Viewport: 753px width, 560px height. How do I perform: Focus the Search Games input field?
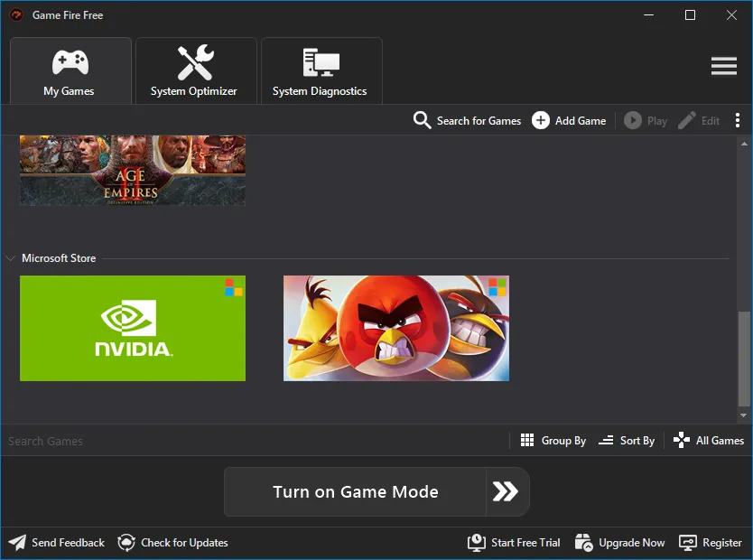255,441
